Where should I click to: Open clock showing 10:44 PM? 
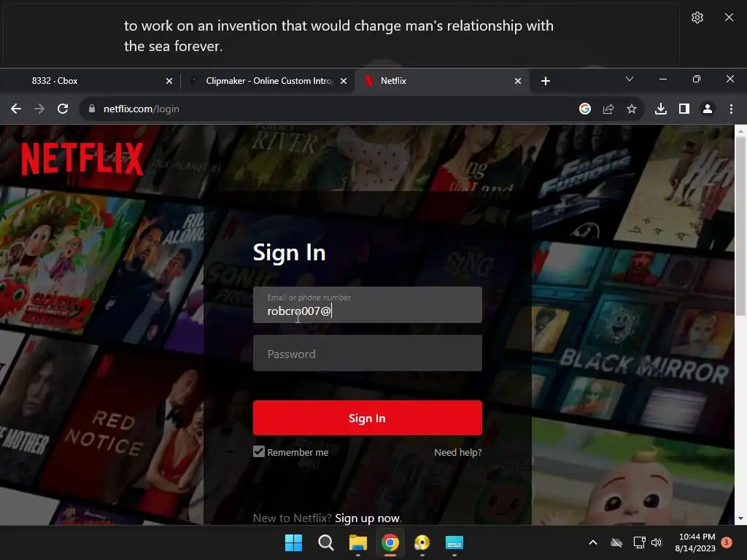(x=695, y=542)
